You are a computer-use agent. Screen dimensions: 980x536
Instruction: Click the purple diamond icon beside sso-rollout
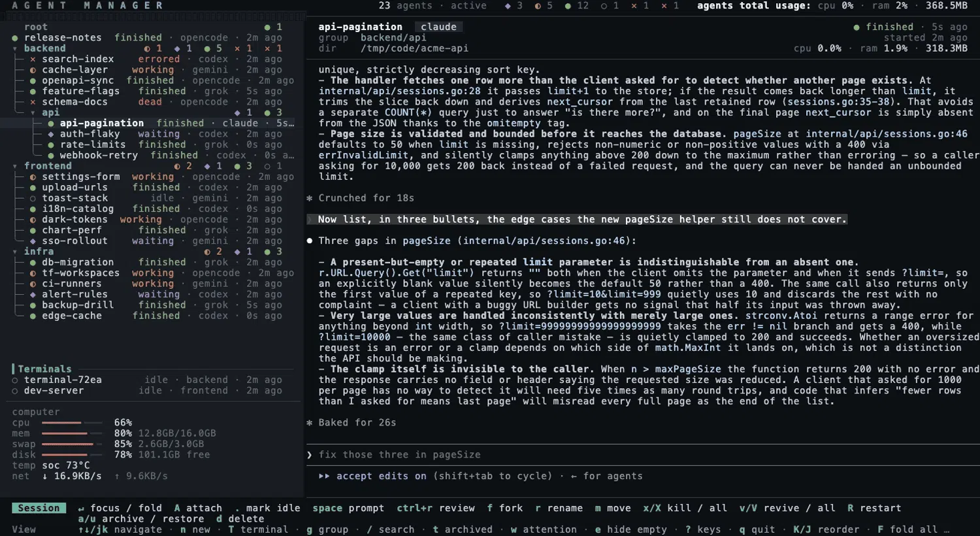tap(33, 241)
